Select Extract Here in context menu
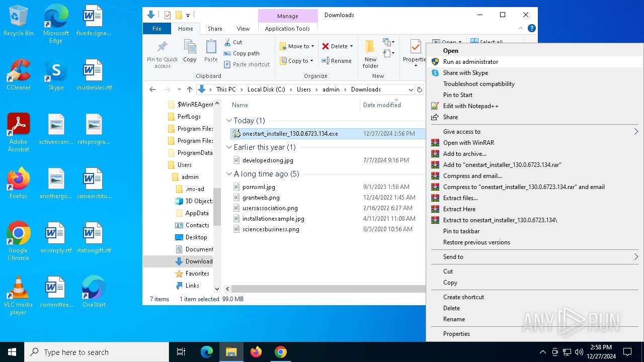Screen dimensions: 644x362 (535, 209)
